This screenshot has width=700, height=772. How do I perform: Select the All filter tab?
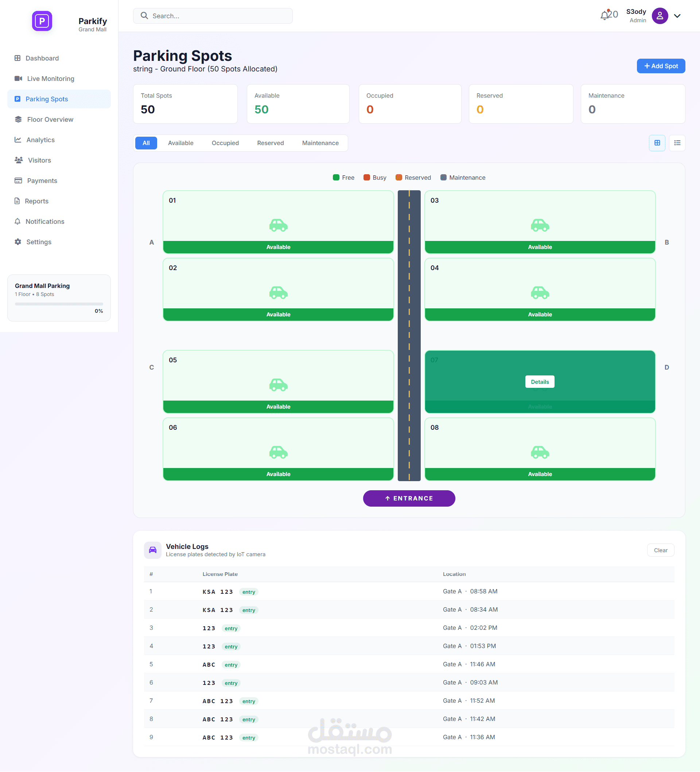pyautogui.click(x=146, y=143)
